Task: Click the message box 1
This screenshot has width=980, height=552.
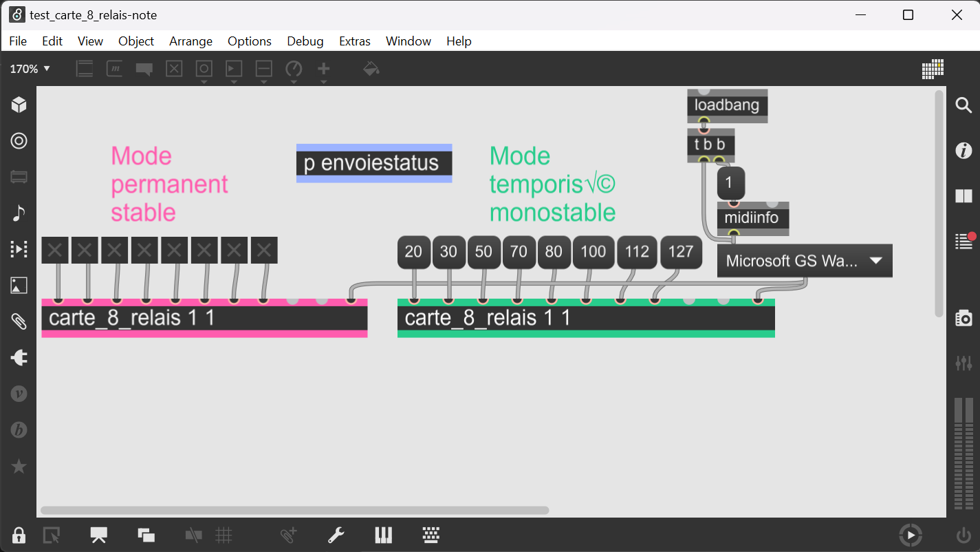Action: (x=730, y=184)
